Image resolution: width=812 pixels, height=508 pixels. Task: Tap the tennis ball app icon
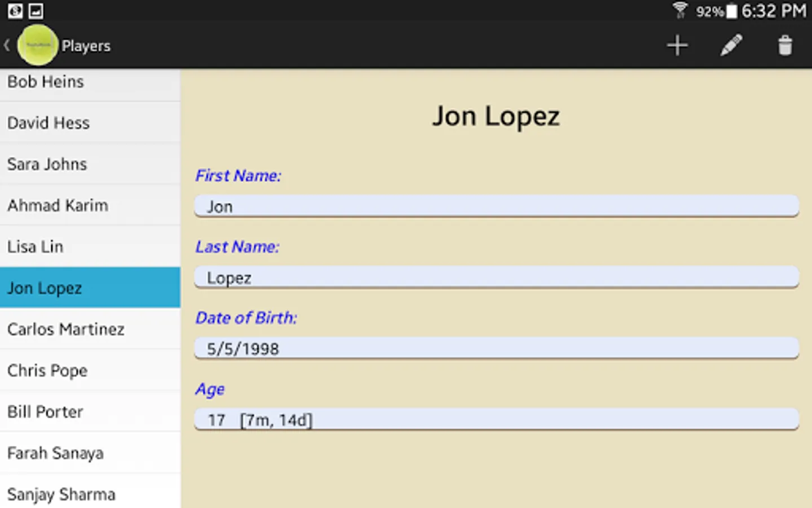(38, 45)
